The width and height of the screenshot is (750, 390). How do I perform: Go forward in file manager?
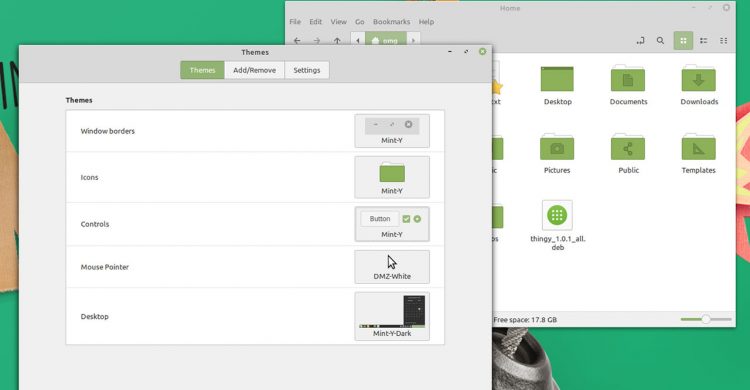pyautogui.click(x=317, y=41)
